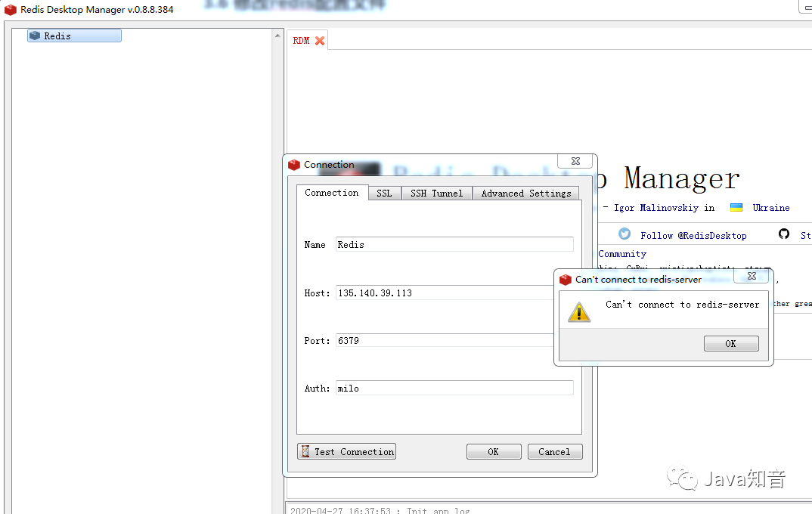Open the Community link
812x514 pixels.
(622, 254)
